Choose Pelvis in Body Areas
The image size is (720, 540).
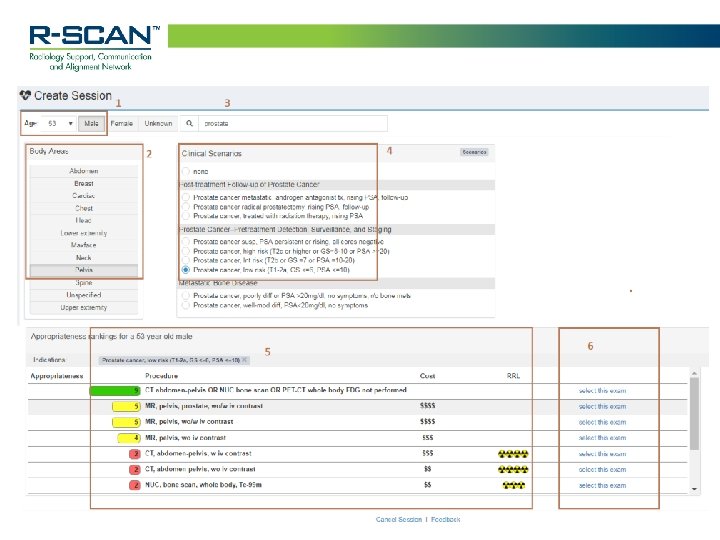click(84, 270)
